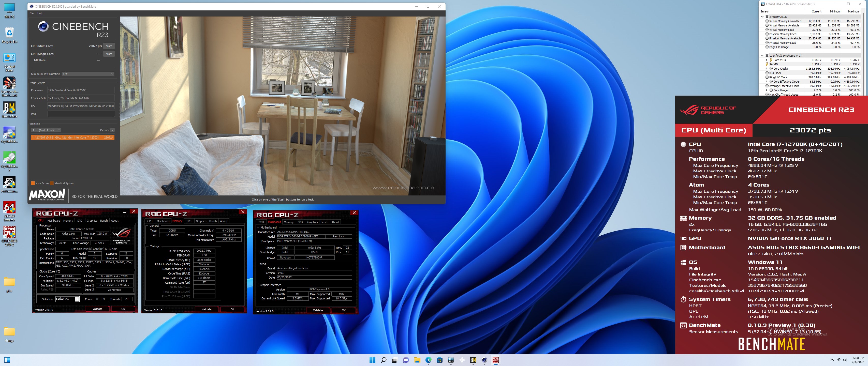This screenshot has height=366, width=868.
Task: Switch to Cinebench via taskbar icon
Action: (x=484, y=360)
